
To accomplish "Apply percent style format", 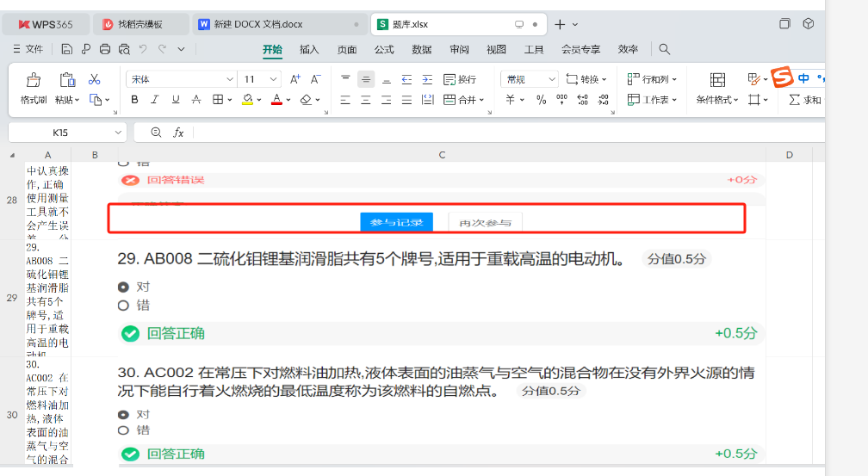I will click(541, 100).
